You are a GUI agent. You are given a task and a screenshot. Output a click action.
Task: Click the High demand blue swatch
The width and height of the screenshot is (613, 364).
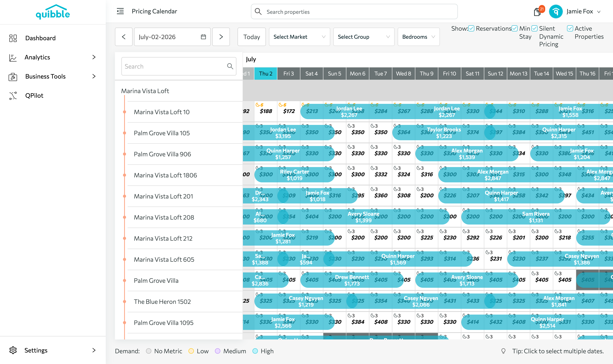coord(255,351)
